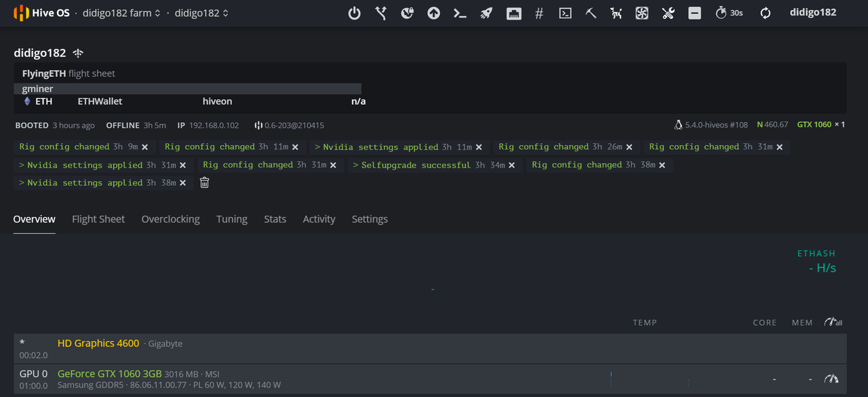
Task: Click the all GPUs overclock speedometer icon
Action: [833, 322]
